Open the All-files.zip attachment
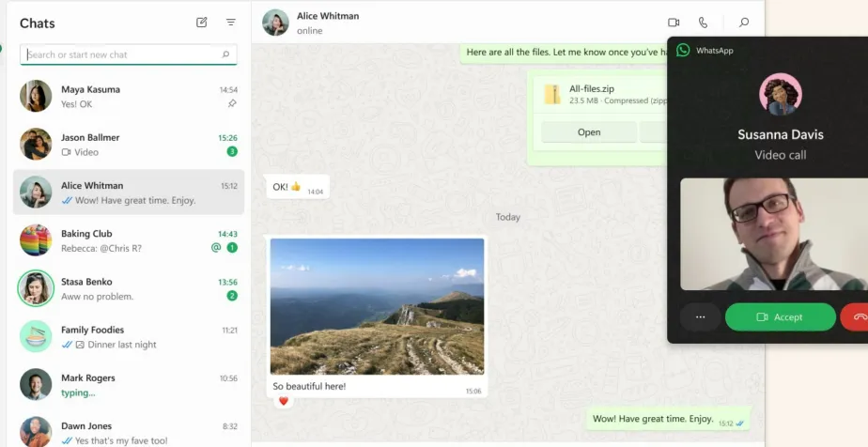 (589, 132)
